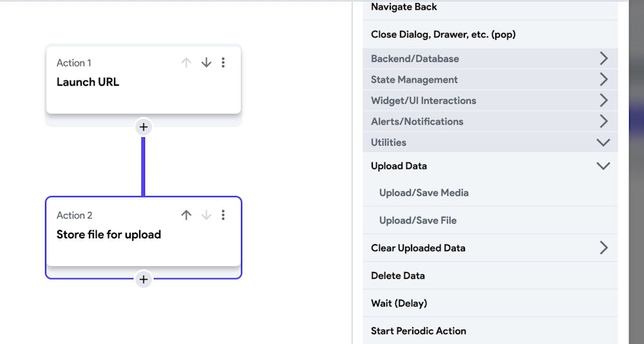Viewport: 644px width, 344px height.
Task: Click the disabled up arrow on Action 1
Action: [x=186, y=62]
